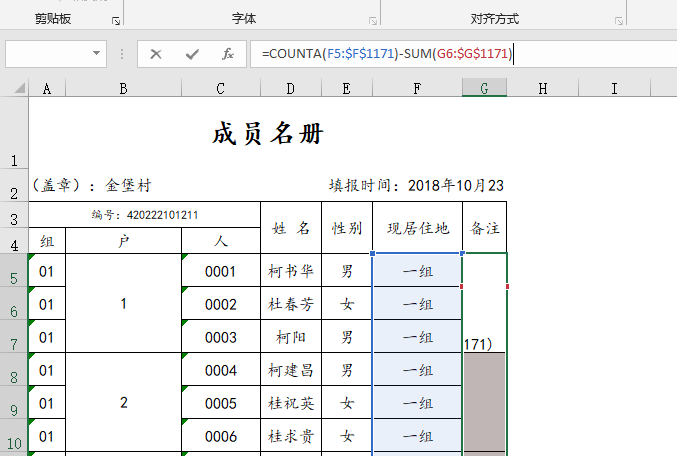Select column G header
This screenshot has width=677, height=456.
[x=484, y=88]
